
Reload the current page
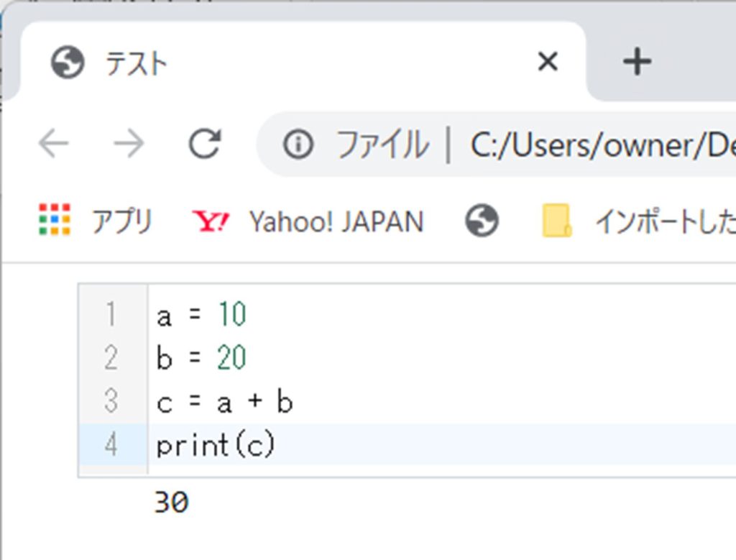(x=204, y=144)
